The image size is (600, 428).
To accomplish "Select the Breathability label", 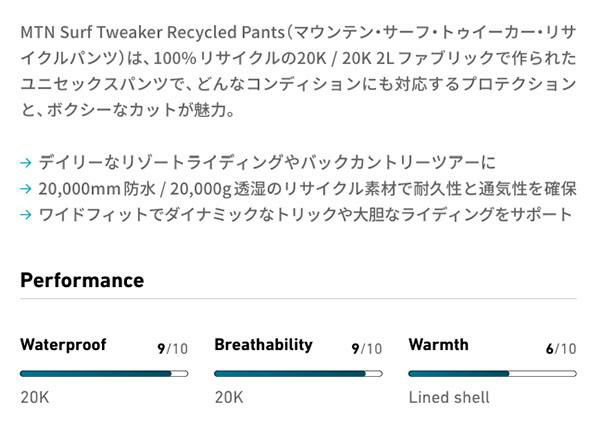I will click(263, 345).
